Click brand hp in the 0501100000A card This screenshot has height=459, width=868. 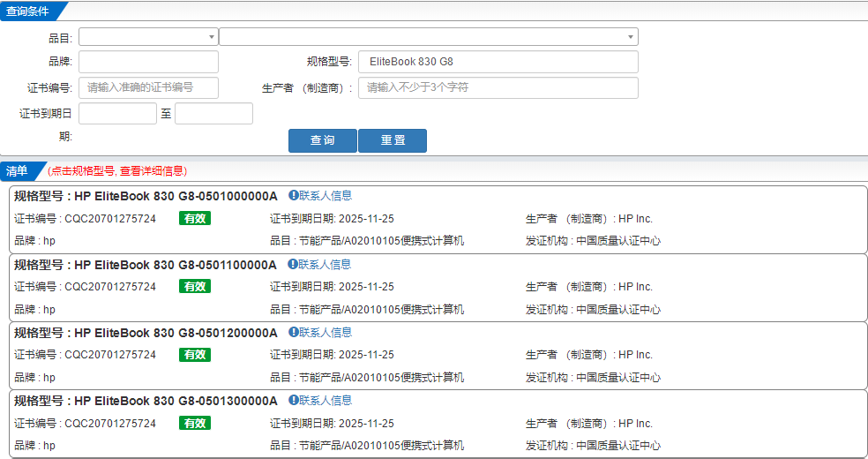(49, 310)
